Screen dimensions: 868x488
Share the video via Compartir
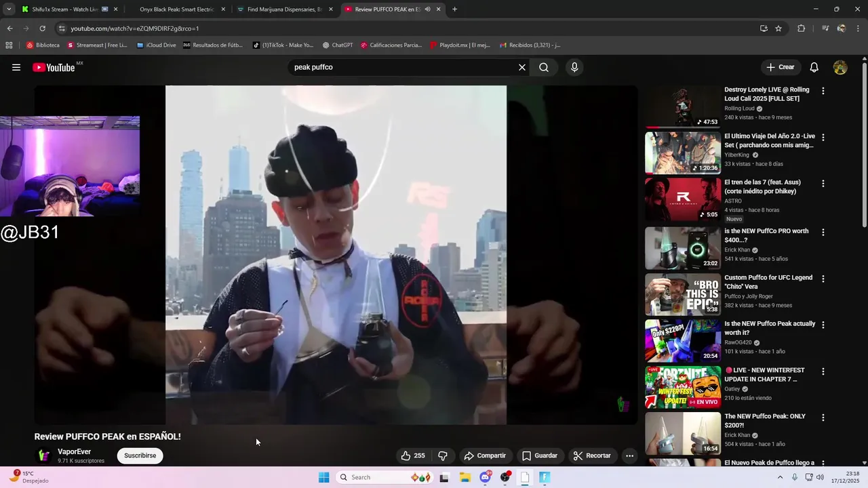pyautogui.click(x=485, y=455)
